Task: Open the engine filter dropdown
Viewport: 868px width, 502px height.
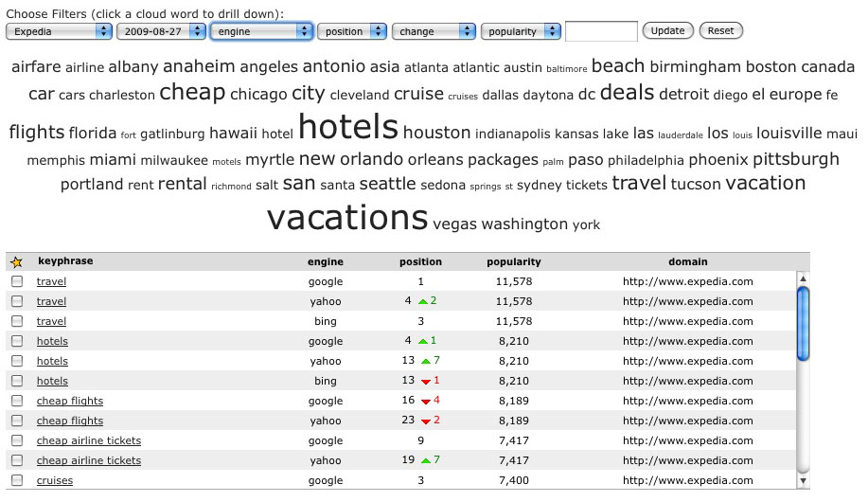Action: point(261,31)
